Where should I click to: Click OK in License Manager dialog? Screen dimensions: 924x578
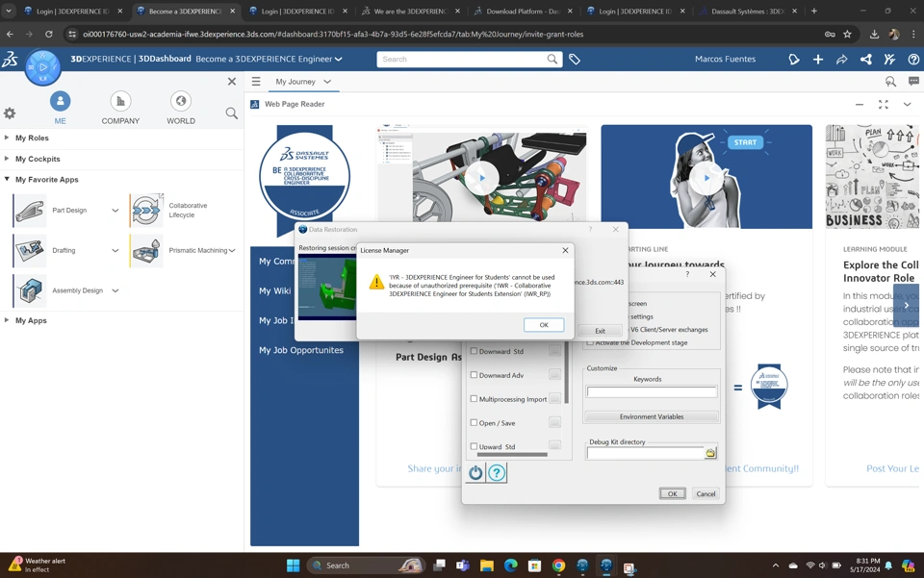pyautogui.click(x=544, y=325)
